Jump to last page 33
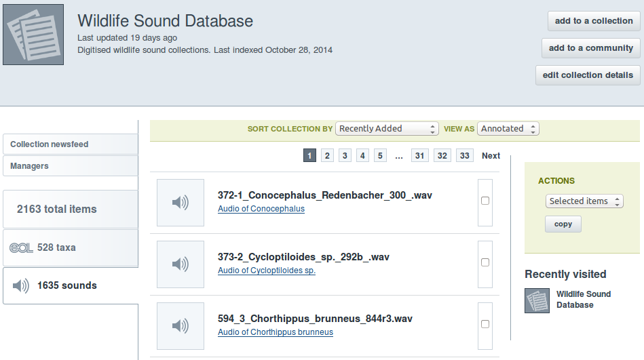 click(x=465, y=155)
